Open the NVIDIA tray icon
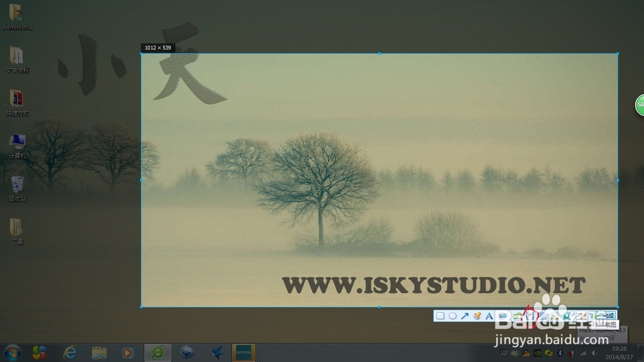This screenshot has height=362, width=644. [x=537, y=353]
